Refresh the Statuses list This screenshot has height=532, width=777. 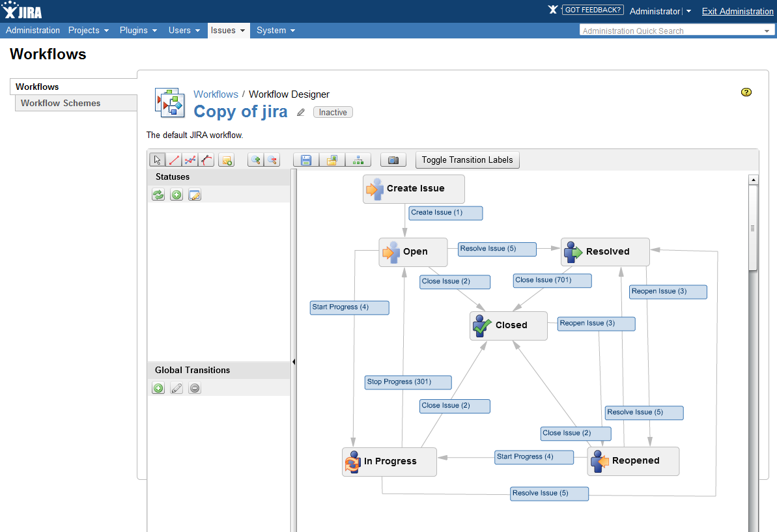[158, 195]
